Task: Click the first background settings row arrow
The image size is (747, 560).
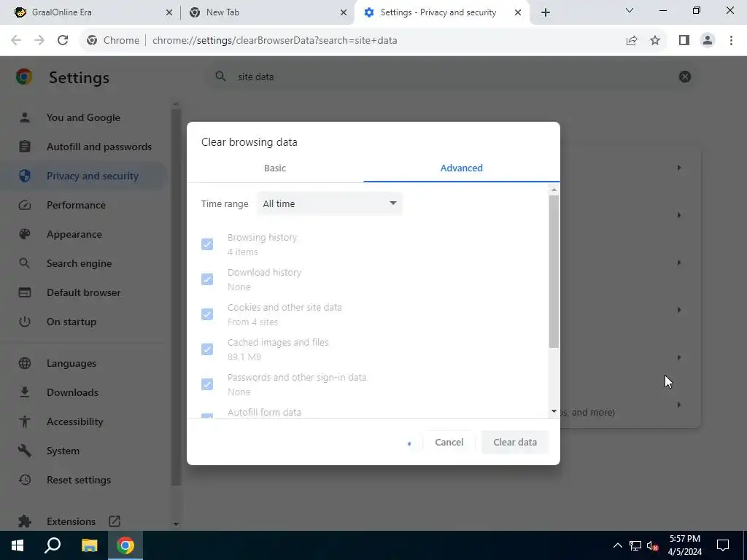Action: coord(679,168)
